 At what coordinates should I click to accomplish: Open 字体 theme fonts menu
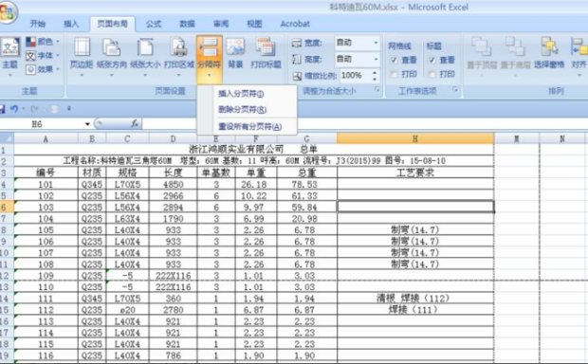click(43, 56)
